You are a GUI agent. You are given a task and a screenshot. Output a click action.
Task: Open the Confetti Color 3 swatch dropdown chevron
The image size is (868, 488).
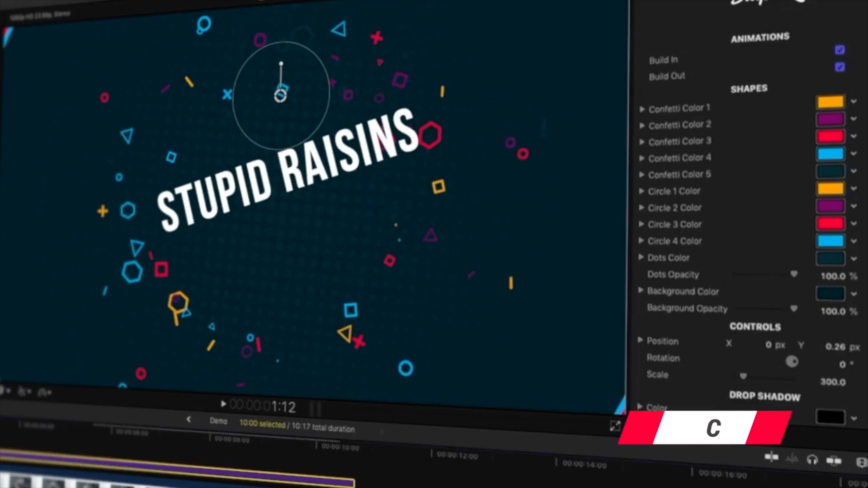(854, 136)
